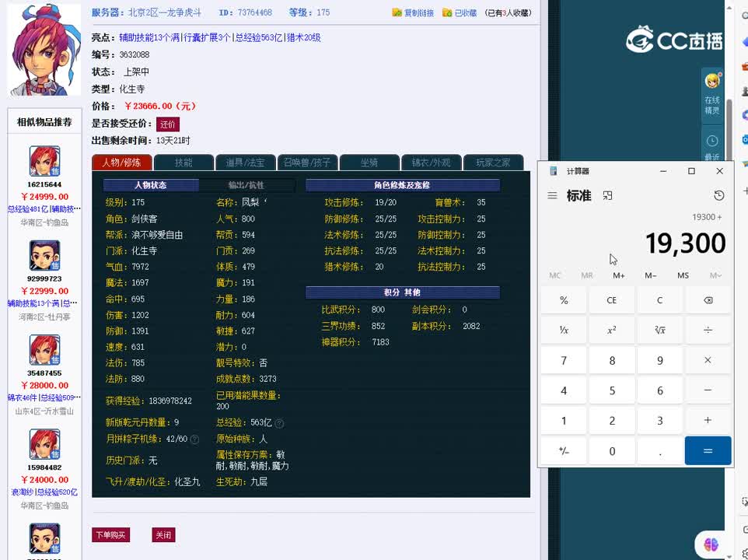Click the minus operator key

point(708,390)
